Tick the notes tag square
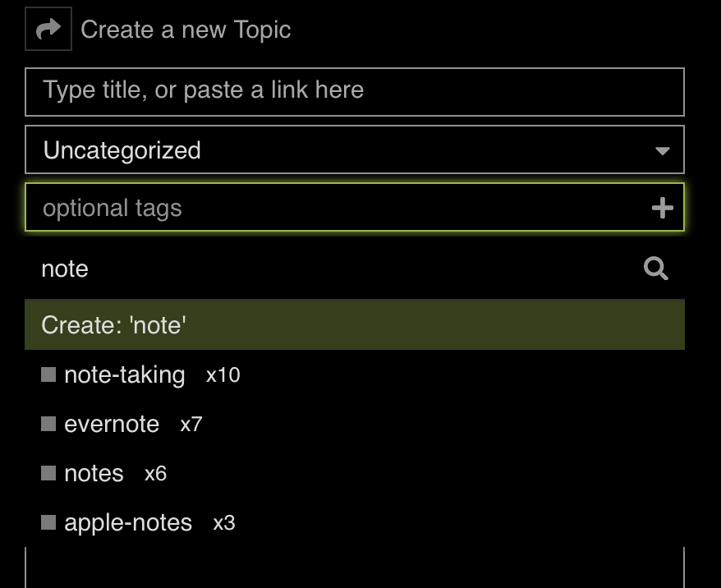This screenshot has width=721, height=588. (48, 473)
